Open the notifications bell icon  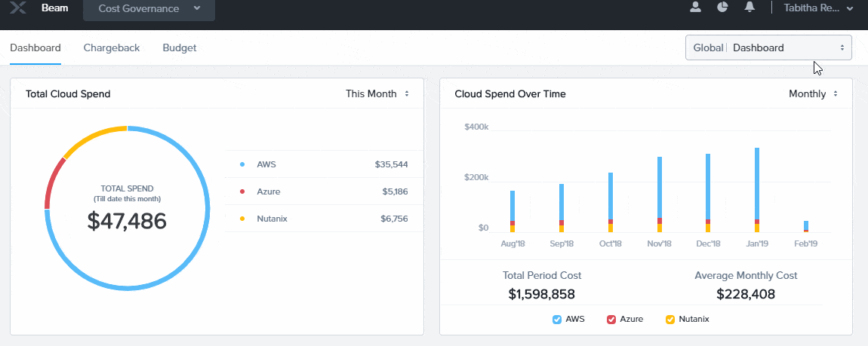click(x=749, y=8)
